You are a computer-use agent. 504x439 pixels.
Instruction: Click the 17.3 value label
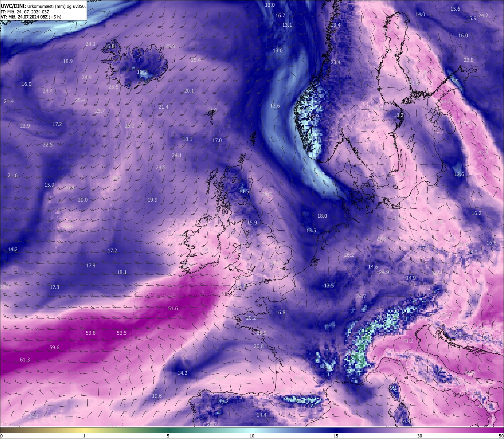click(54, 287)
